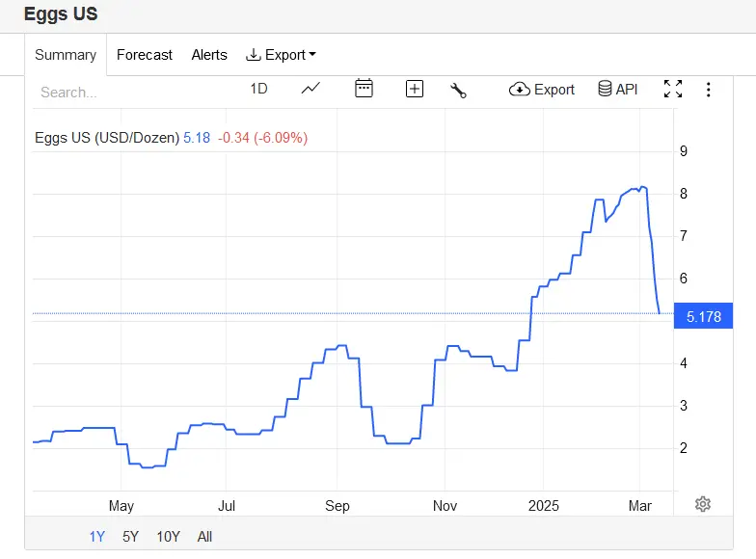The image size is (756, 559).
Task: Switch to the Forecast tab
Action: pyautogui.click(x=145, y=55)
